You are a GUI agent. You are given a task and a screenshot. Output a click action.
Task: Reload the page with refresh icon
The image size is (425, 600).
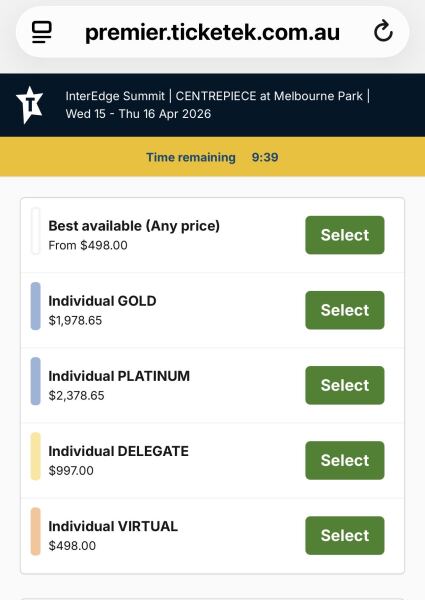(383, 31)
